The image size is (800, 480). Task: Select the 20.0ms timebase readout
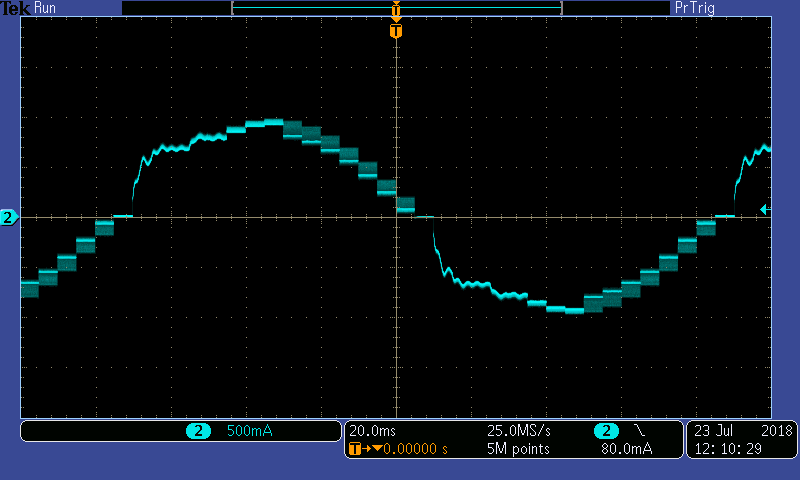tap(370, 431)
